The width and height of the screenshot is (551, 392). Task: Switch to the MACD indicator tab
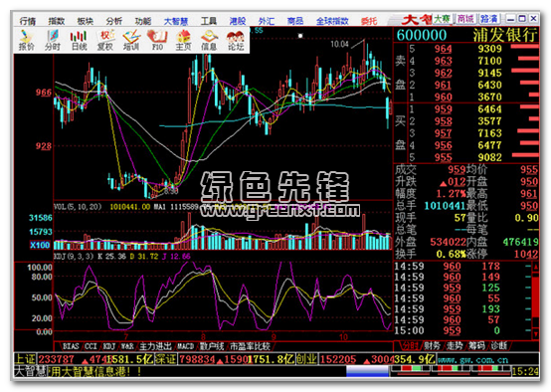[x=185, y=346]
